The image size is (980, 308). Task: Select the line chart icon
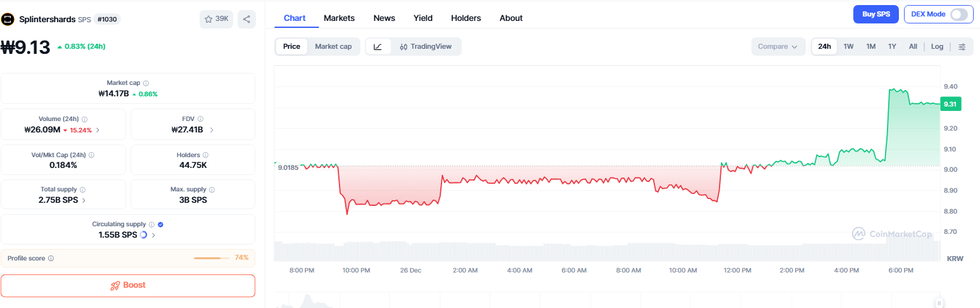point(378,46)
